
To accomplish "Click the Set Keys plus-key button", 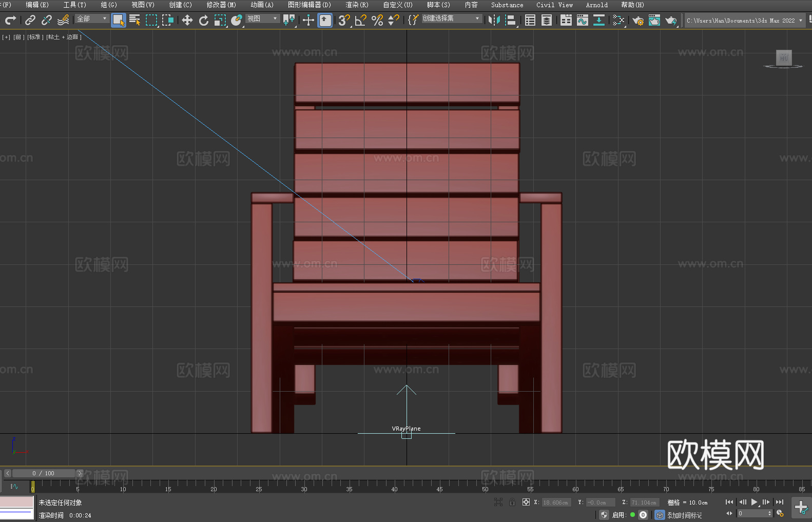I will [801, 508].
